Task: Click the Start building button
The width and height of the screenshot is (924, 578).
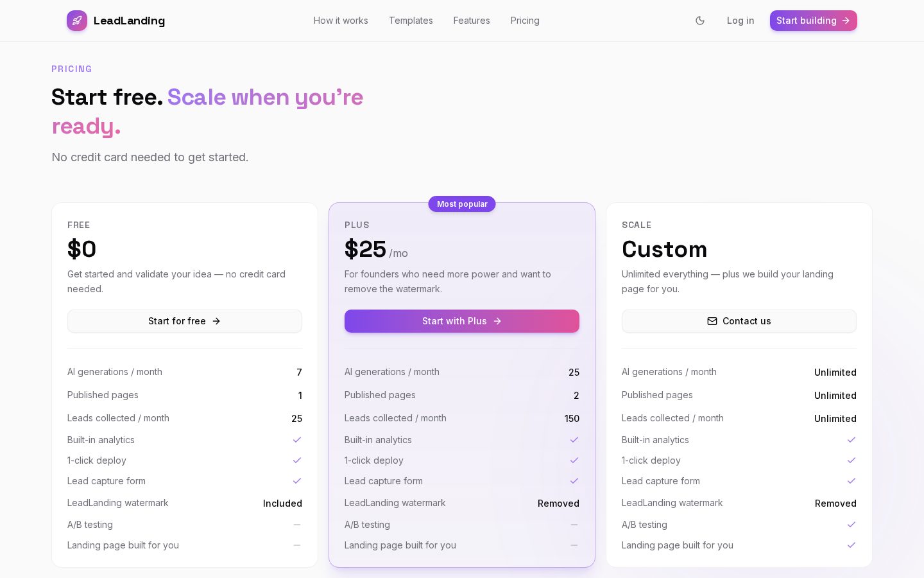Action: [813, 21]
